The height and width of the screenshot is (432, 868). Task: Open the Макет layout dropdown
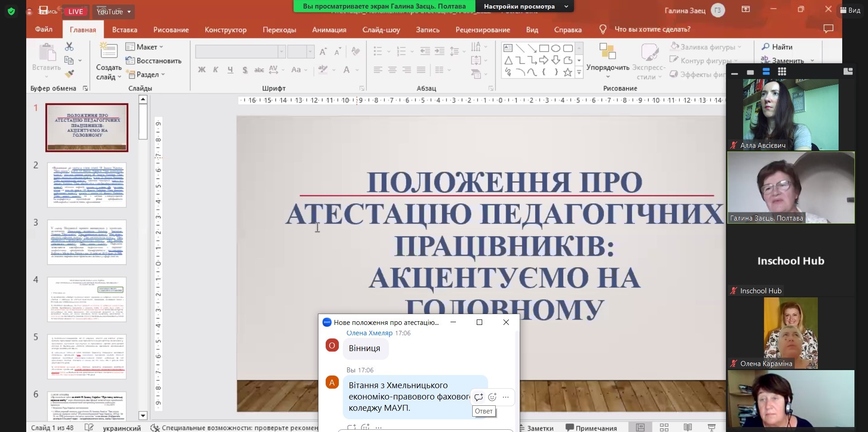coord(145,47)
